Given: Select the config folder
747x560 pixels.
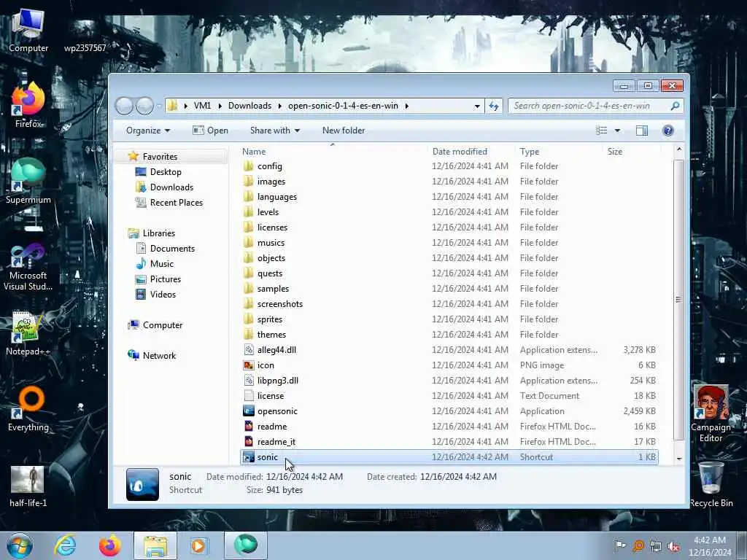Looking at the screenshot, I should coord(449,166).
